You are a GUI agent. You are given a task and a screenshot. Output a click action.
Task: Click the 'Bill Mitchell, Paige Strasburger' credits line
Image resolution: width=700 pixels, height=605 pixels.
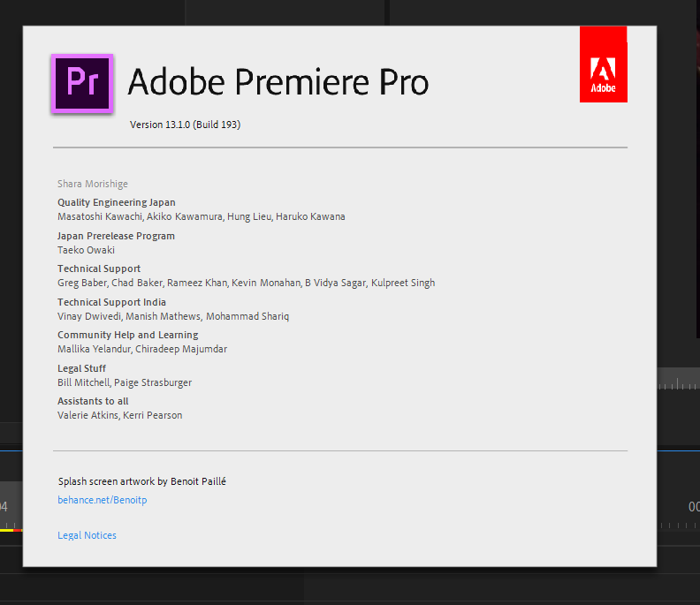coord(125,382)
